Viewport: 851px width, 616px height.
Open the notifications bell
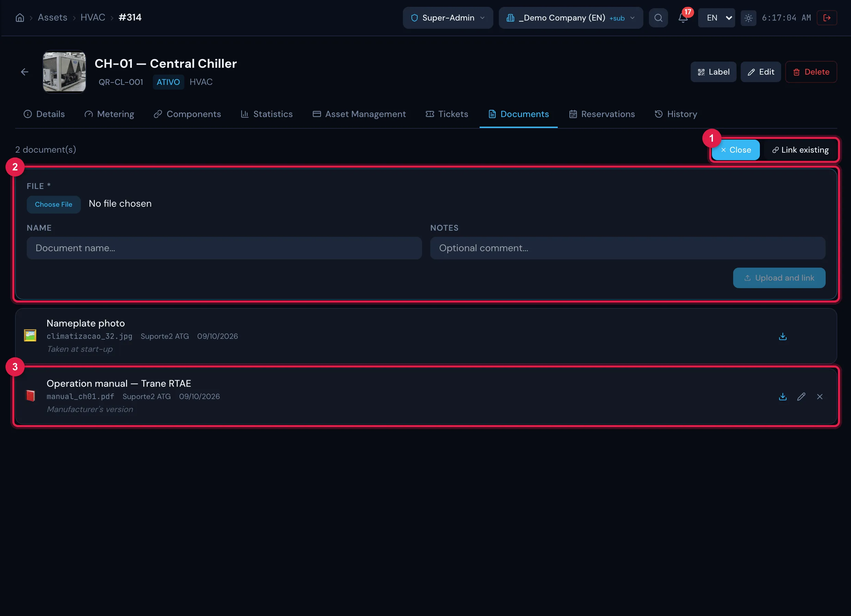pyautogui.click(x=683, y=17)
